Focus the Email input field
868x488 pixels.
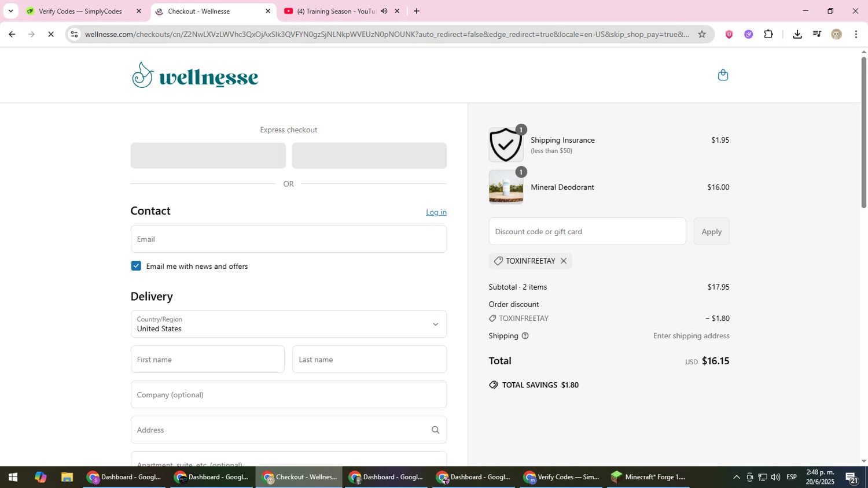point(289,239)
